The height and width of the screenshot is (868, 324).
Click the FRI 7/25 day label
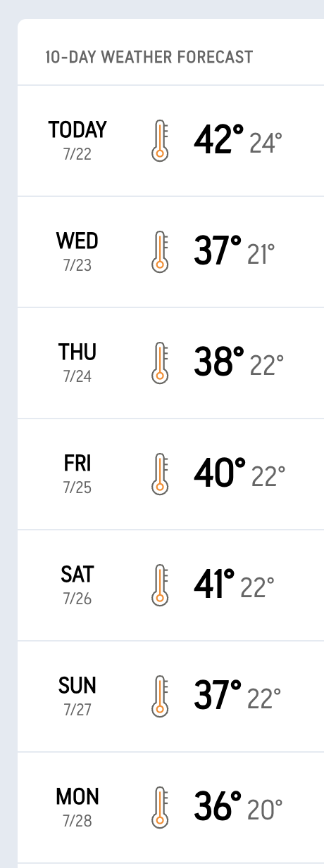pyautogui.click(x=77, y=474)
